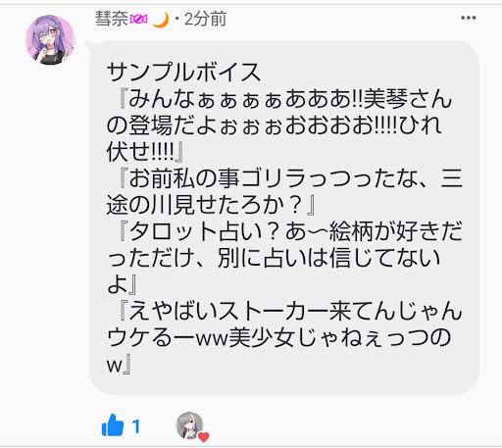Open the gray-haired reactor's avatar
502x448 pixels.
click(x=189, y=425)
